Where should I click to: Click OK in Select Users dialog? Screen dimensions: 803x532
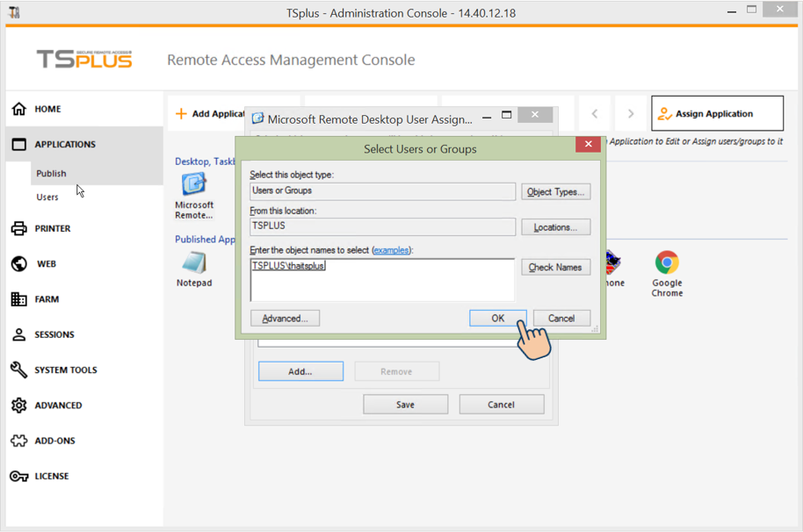[498, 318]
